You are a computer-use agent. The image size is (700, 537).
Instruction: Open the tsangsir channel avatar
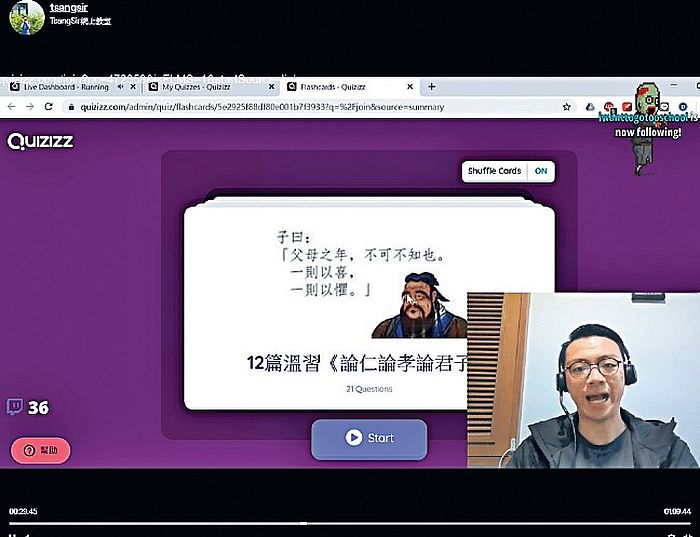27,17
